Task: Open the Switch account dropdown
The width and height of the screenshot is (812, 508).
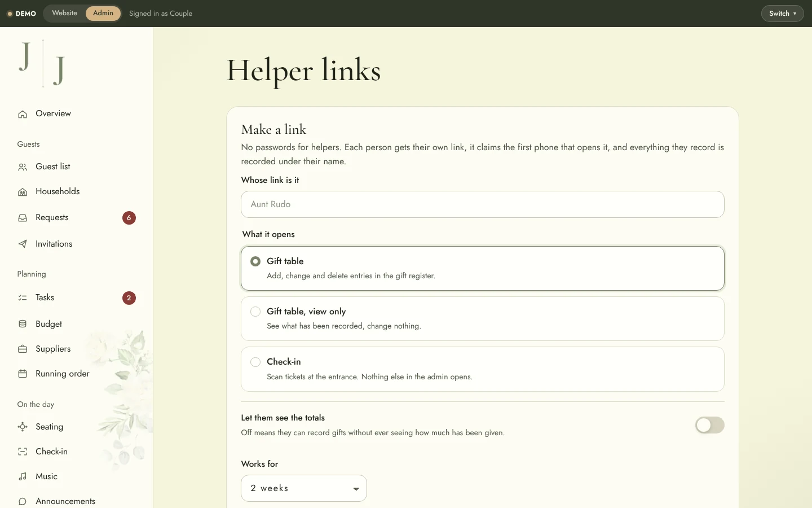Action: (782, 14)
